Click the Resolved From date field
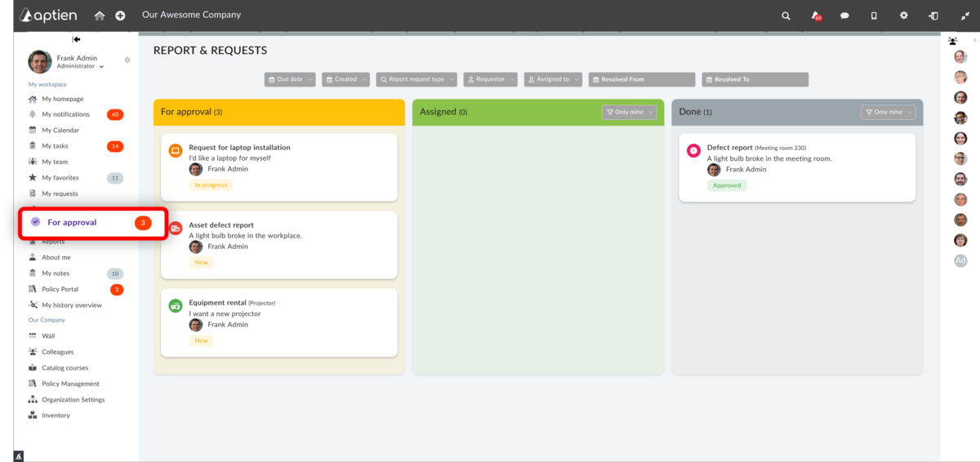 (642, 79)
